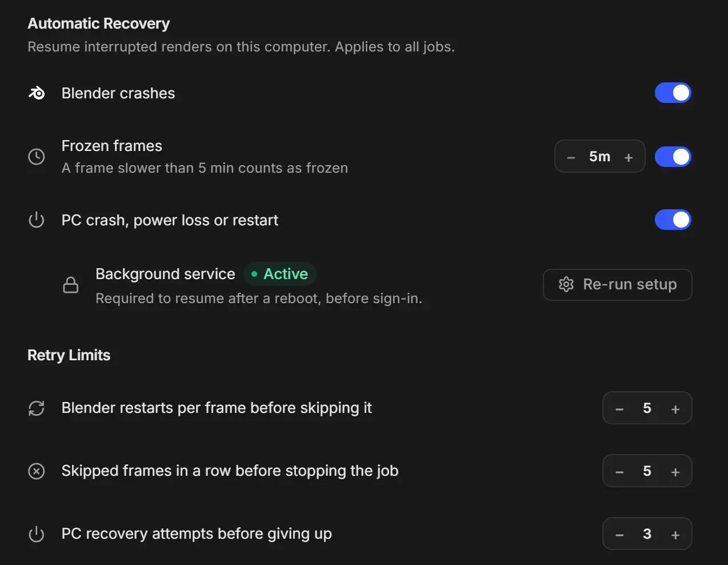The width and height of the screenshot is (728, 565).
Task: Reduce skipped frames in a row limit
Action: (x=619, y=472)
